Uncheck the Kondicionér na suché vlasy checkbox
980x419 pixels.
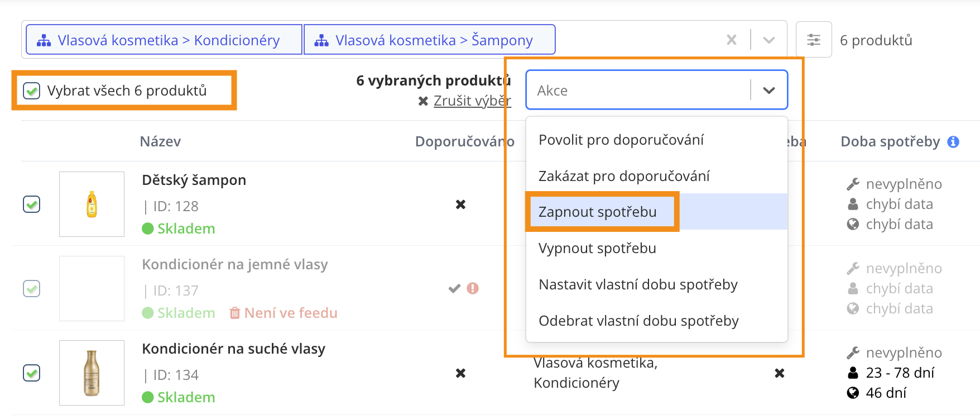pyautogui.click(x=32, y=373)
